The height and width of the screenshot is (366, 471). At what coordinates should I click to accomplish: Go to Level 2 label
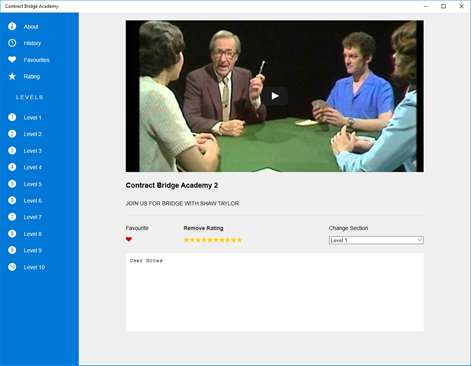32,134
